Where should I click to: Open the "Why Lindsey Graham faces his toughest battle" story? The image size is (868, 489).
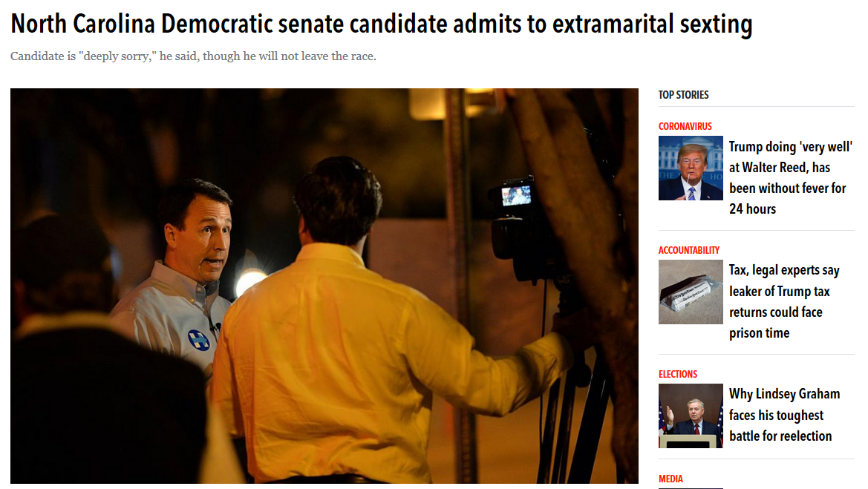click(784, 415)
